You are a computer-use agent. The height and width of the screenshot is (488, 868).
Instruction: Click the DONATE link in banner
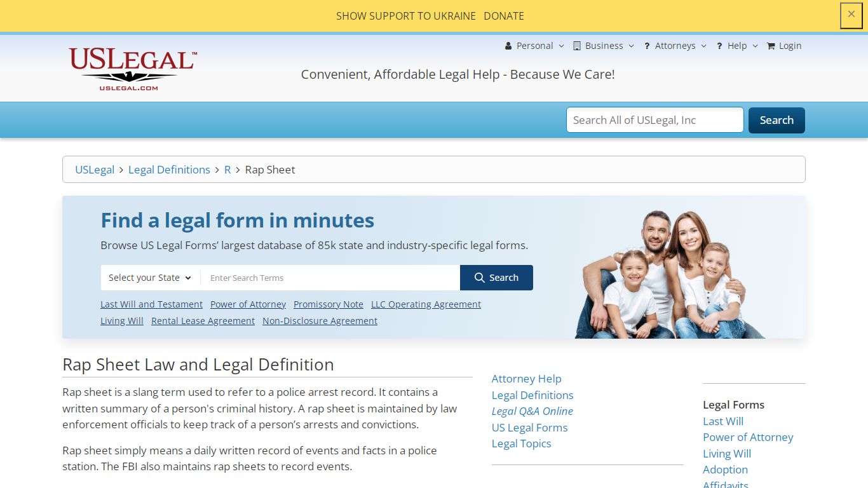pos(504,16)
